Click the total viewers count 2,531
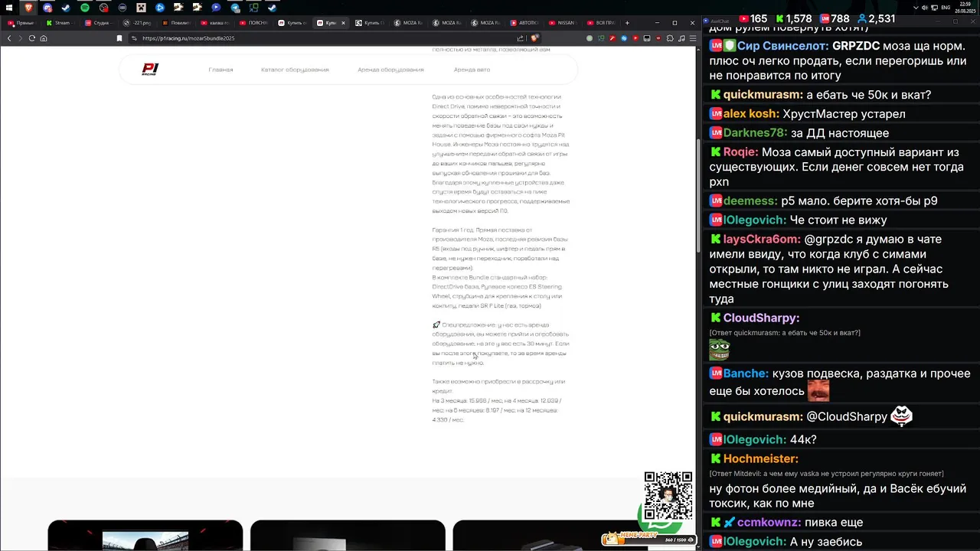Viewport: 980px width, 551px height. (x=876, y=18)
